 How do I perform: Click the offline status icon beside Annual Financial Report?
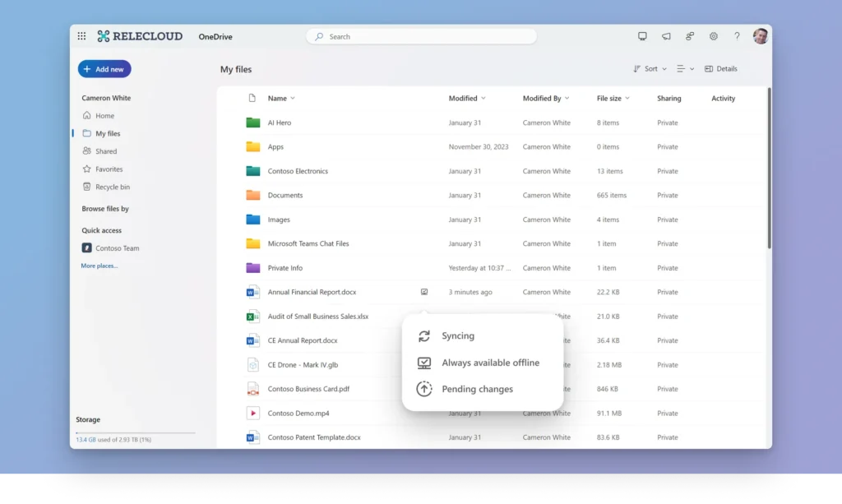[424, 292]
